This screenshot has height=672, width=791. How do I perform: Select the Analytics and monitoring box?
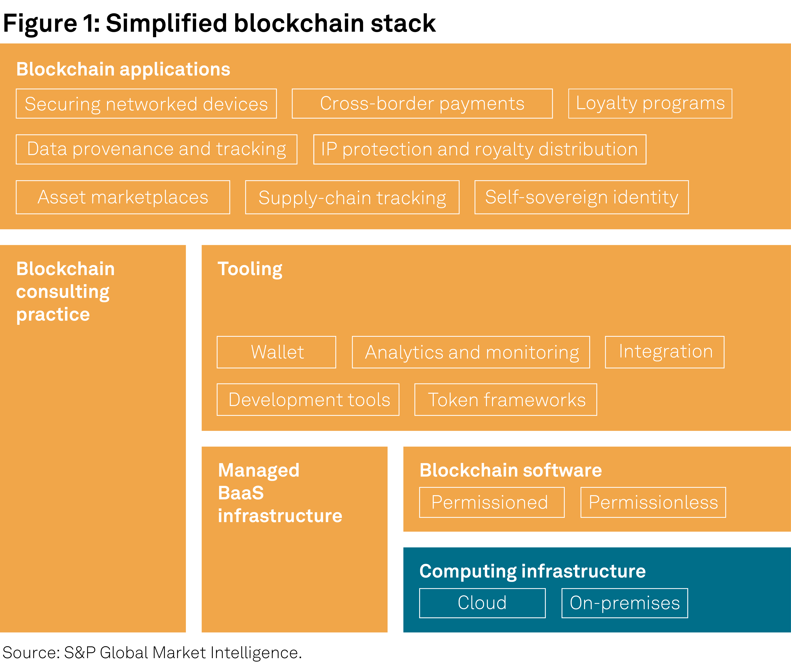pos(471,352)
